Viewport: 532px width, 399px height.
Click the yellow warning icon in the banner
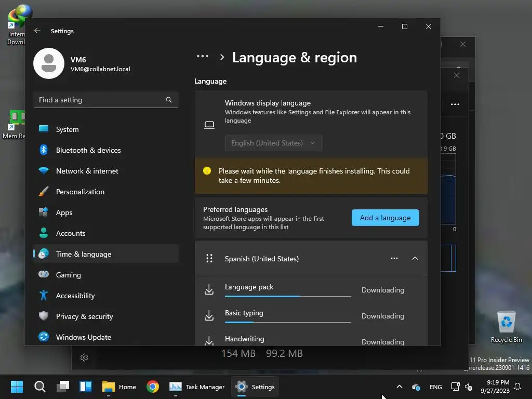click(x=207, y=171)
